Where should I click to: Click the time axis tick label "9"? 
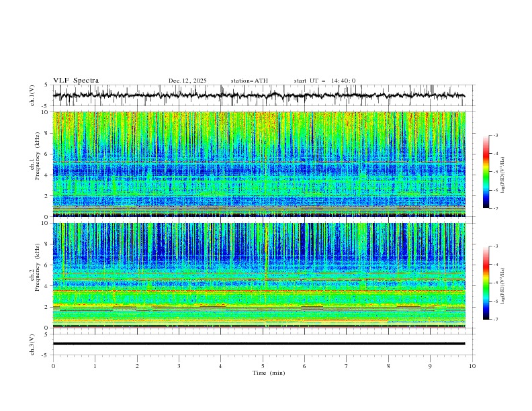[430, 366]
